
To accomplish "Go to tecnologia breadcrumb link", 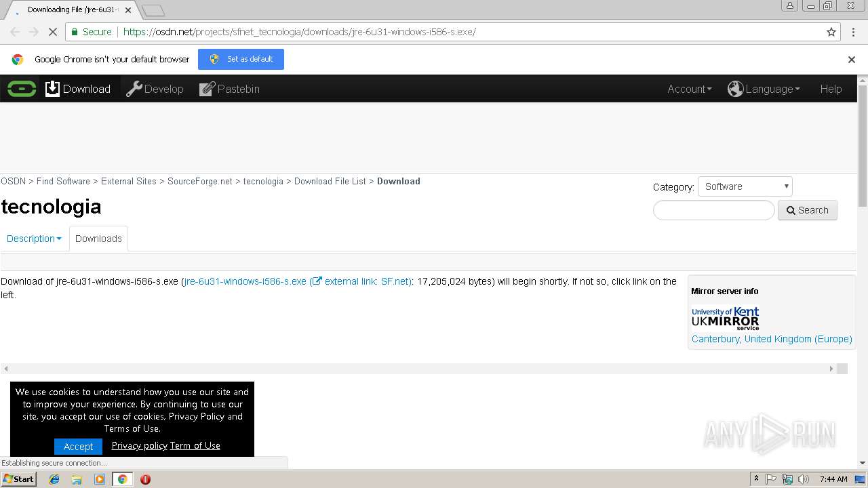I will click(263, 181).
